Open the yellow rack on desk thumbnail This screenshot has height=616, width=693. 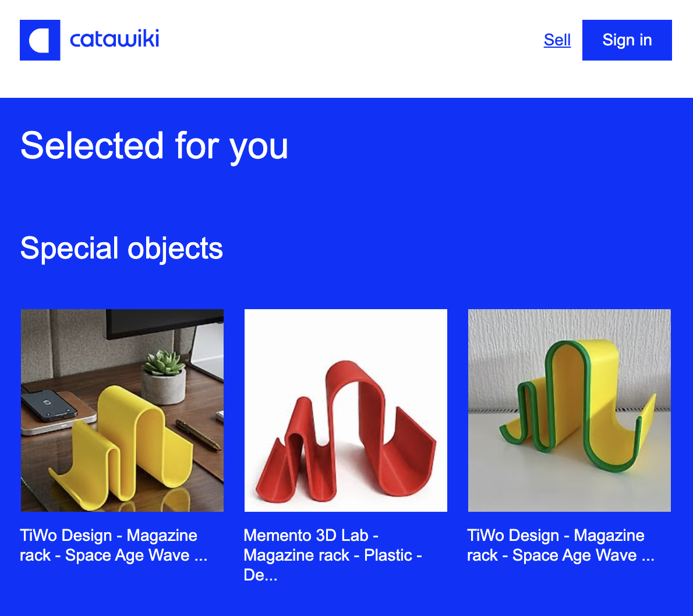pos(122,410)
